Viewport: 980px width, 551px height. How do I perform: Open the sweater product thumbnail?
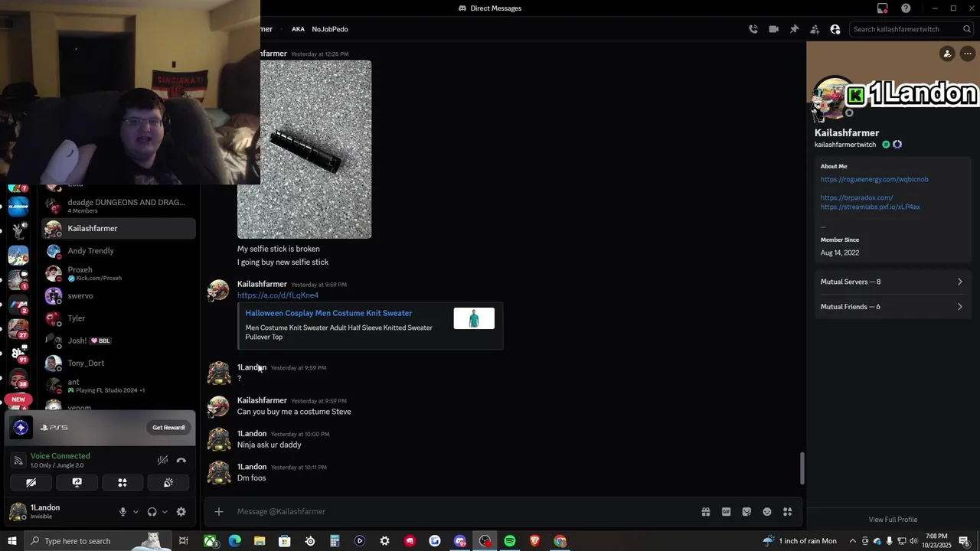coord(474,318)
